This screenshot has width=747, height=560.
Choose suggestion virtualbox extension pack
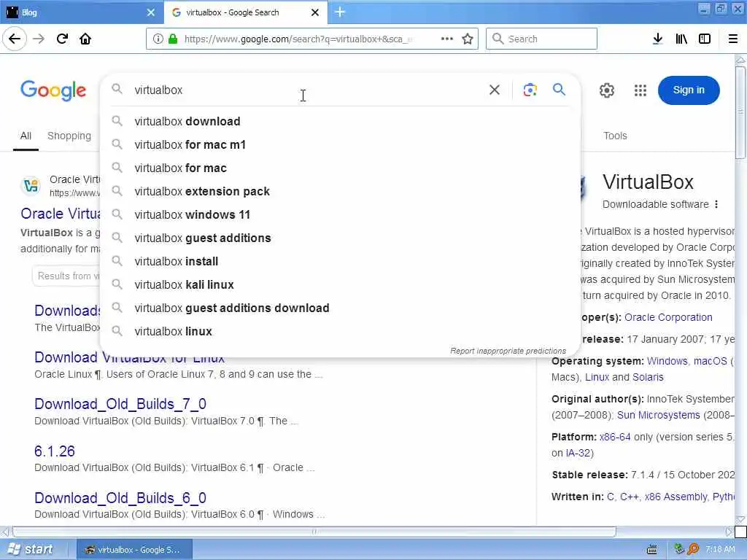(340, 192)
